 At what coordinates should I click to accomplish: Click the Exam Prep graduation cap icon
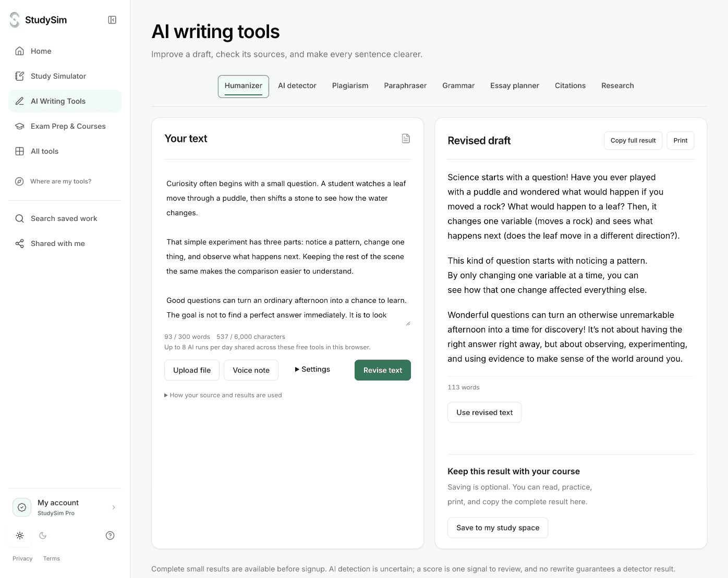pyautogui.click(x=20, y=126)
